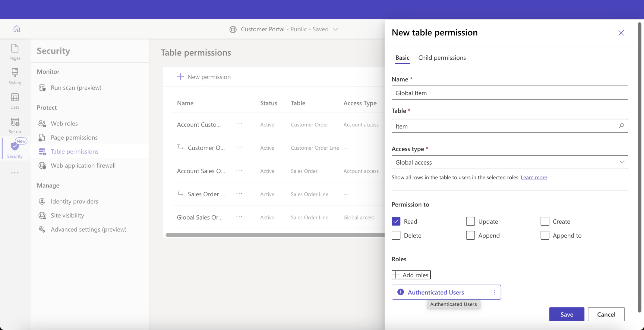The width and height of the screenshot is (644, 330).
Task: Open the Set up workspace icon
Action: pos(15,125)
